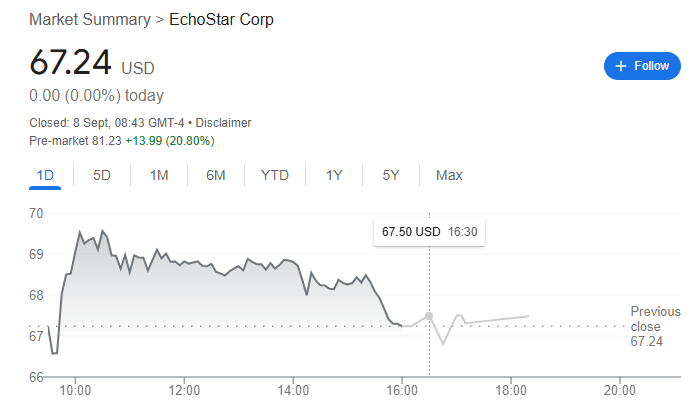Click the 67.24 USD price heading
The image size is (698, 408).
[92, 62]
